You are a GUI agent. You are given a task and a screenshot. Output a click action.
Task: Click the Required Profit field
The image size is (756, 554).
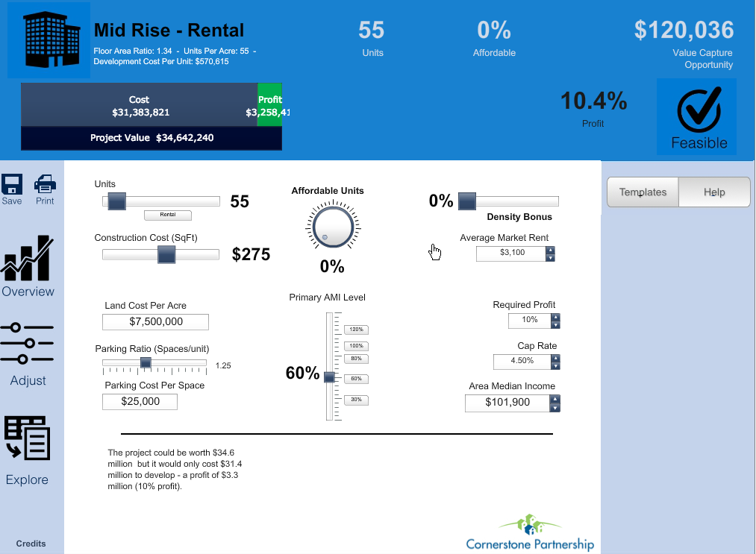[x=529, y=321]
